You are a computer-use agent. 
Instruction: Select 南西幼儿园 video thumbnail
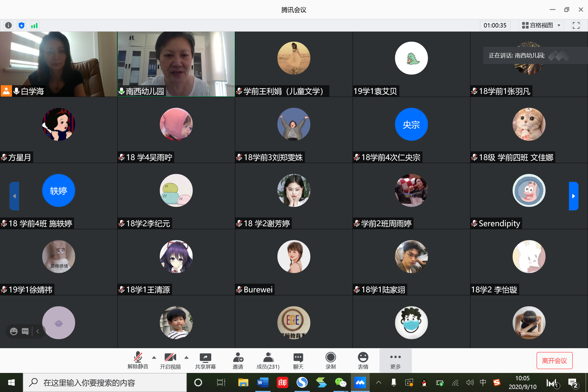coord(176,64)
